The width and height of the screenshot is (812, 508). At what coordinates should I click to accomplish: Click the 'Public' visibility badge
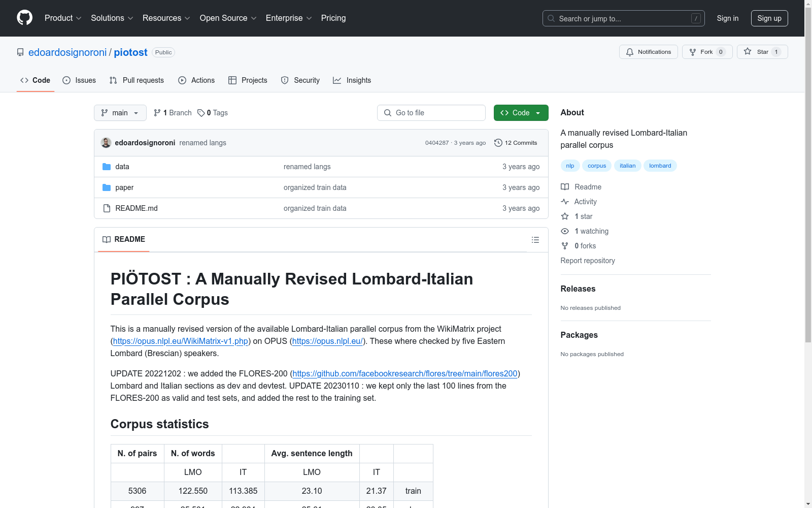pos(163,52)
